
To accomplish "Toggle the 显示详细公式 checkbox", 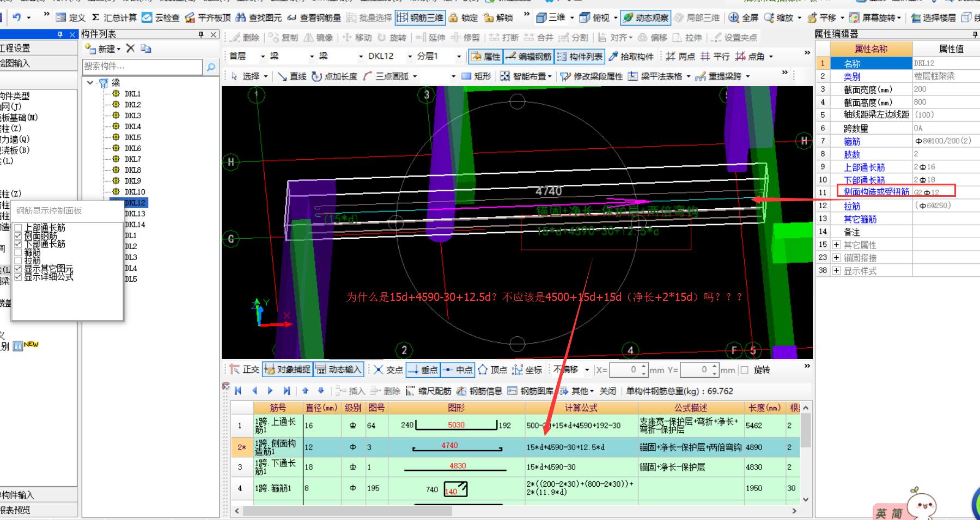I will click(x=19, y=277).
